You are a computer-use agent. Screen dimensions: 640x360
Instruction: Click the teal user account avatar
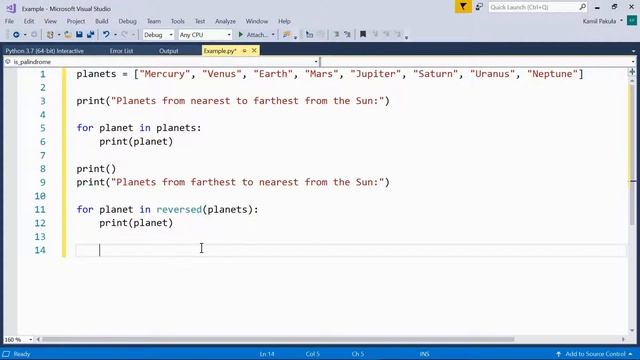pyautogui.click(x=631, y=21)
